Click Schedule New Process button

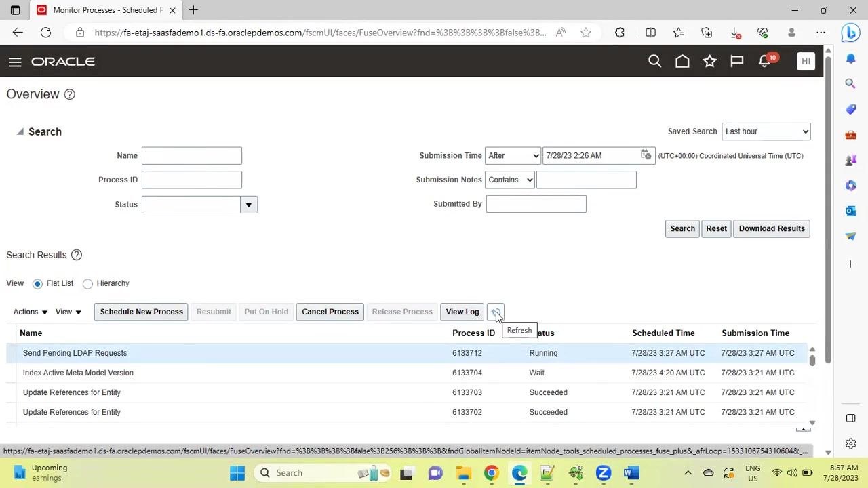click(142, 312)
